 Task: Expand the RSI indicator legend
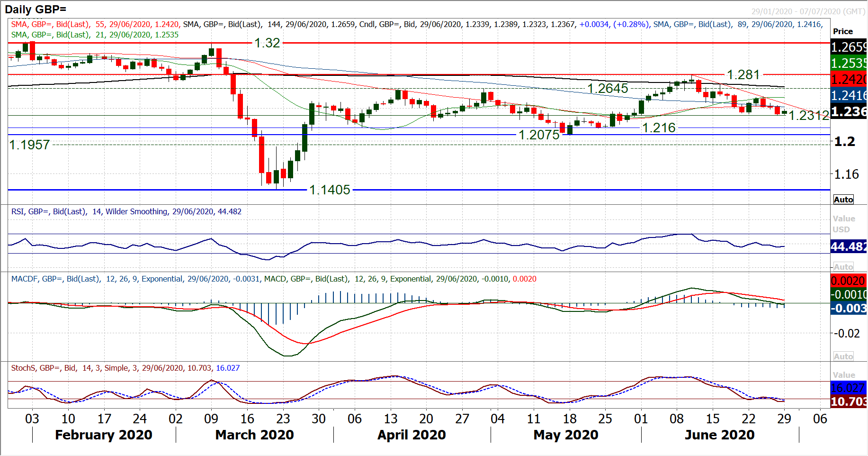point(126,211)
